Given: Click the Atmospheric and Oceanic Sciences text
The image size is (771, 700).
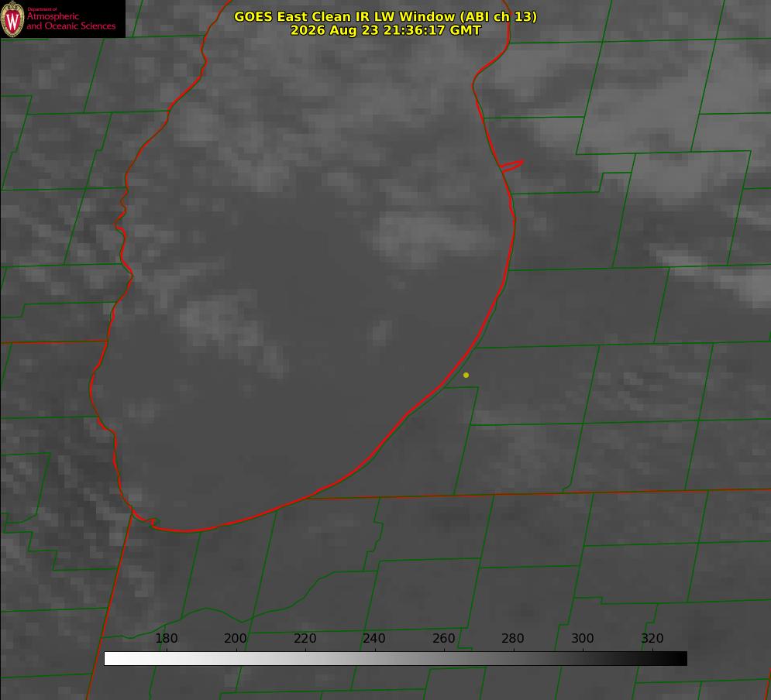Looking at the screenshot, I should tap(71, 21).
